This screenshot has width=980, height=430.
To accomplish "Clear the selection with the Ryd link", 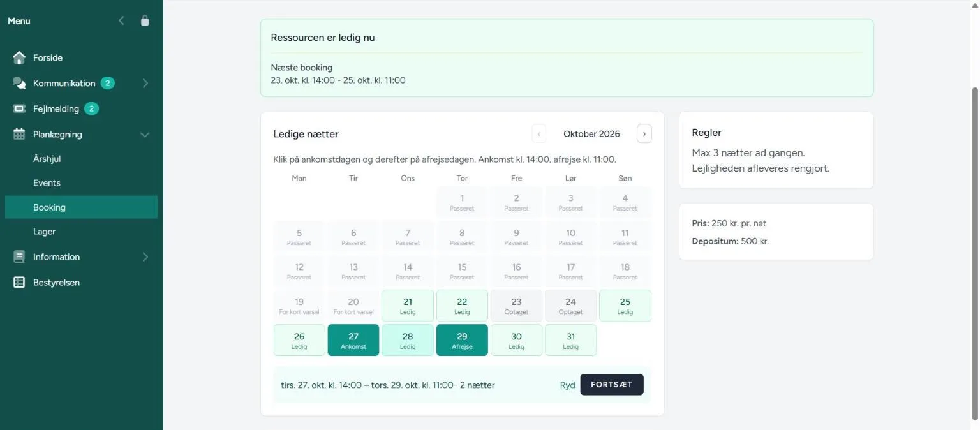I will point(567,385).
